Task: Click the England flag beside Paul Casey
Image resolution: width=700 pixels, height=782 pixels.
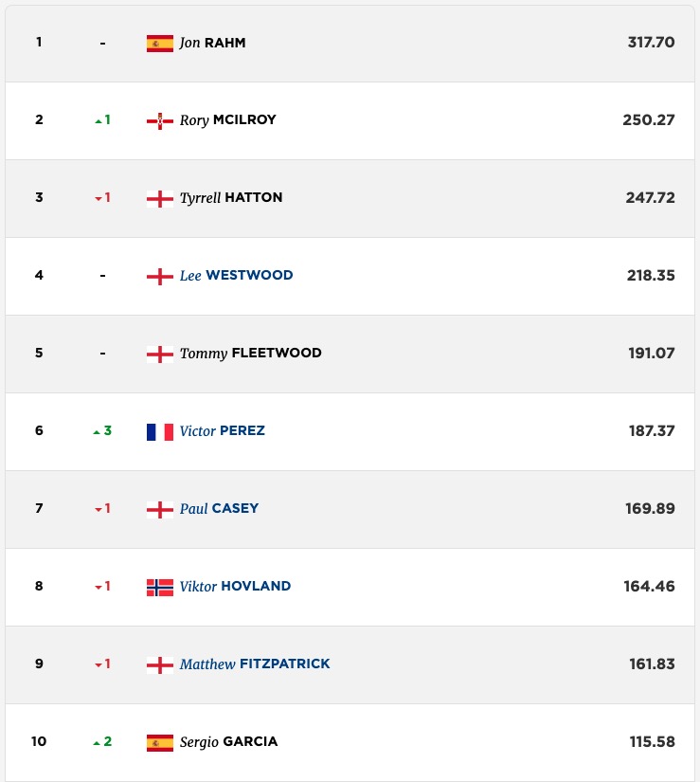Action: coord(160,510)
